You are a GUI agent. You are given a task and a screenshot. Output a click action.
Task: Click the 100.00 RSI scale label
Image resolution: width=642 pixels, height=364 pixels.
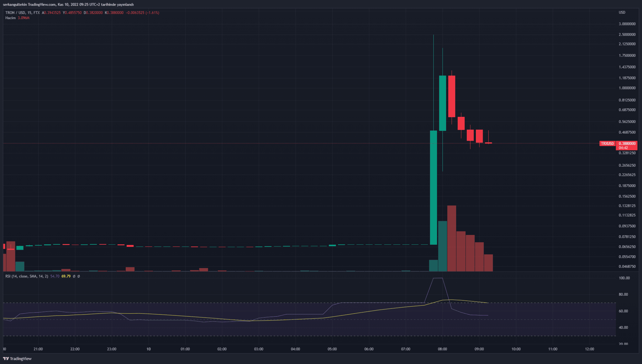tap(624, 278)
